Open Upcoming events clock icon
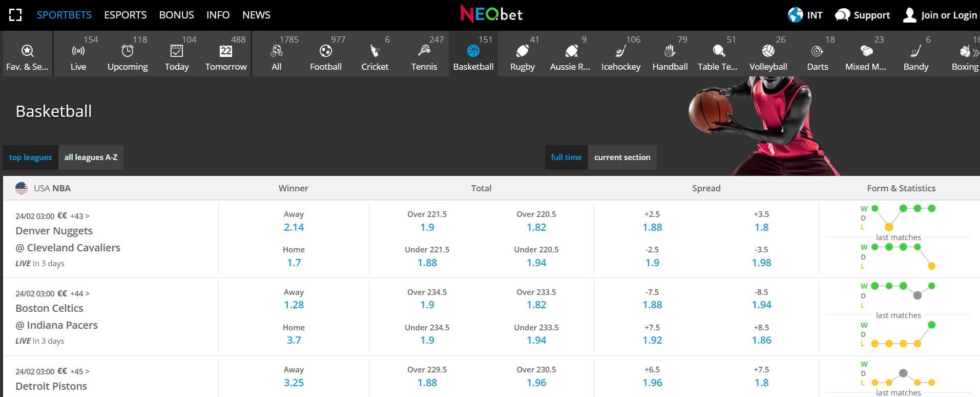This screenshot has width=980, height=397. click(128, 51)
